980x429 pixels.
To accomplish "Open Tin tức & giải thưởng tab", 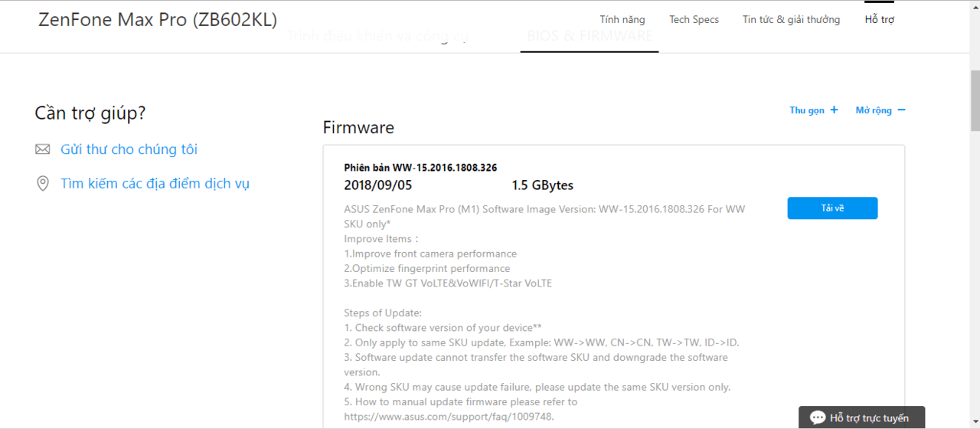I will click(791, 19).
